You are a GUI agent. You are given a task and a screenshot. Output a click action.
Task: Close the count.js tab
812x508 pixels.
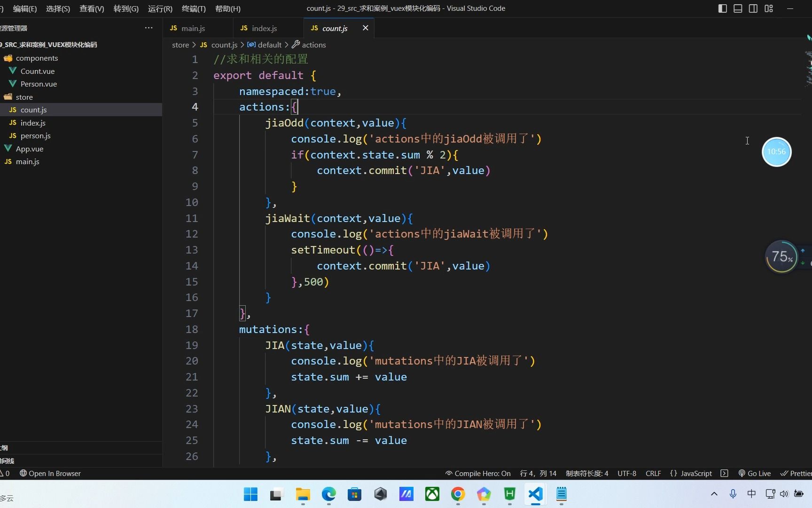click(x=365, y=28)
